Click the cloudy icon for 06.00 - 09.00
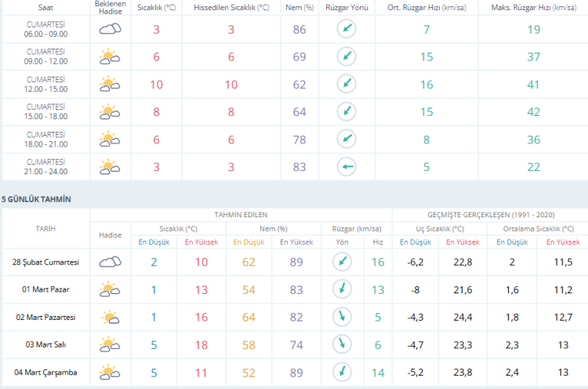 (x=110, y=30)
